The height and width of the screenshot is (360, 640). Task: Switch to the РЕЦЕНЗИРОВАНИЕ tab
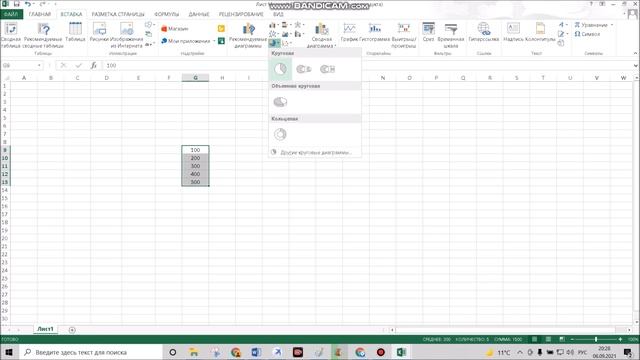point(241,14)
